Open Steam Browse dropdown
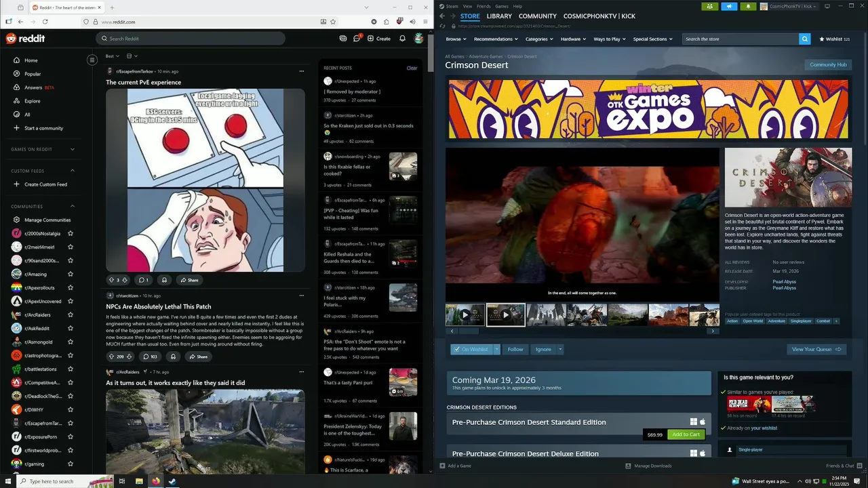The width and height of the screenshot is (868, 488). click(456, 39)
